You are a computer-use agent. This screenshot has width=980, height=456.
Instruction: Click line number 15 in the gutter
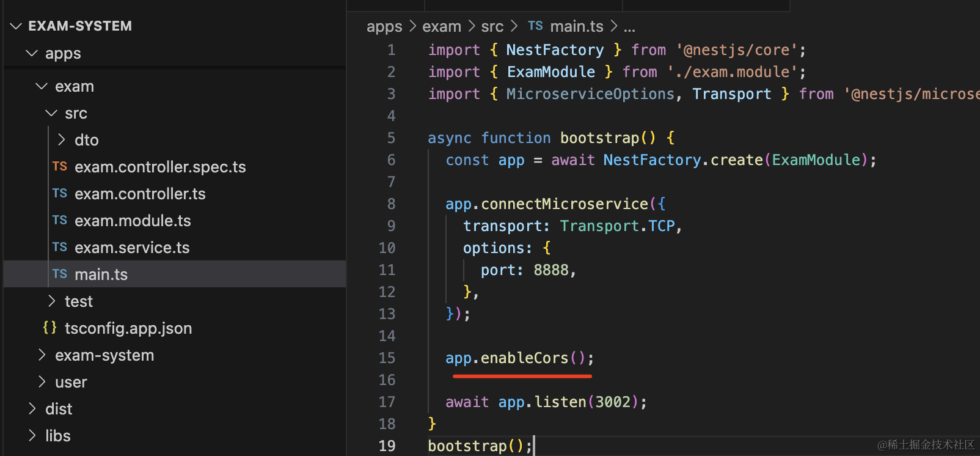pyautogui.click(x=387, y=358)
